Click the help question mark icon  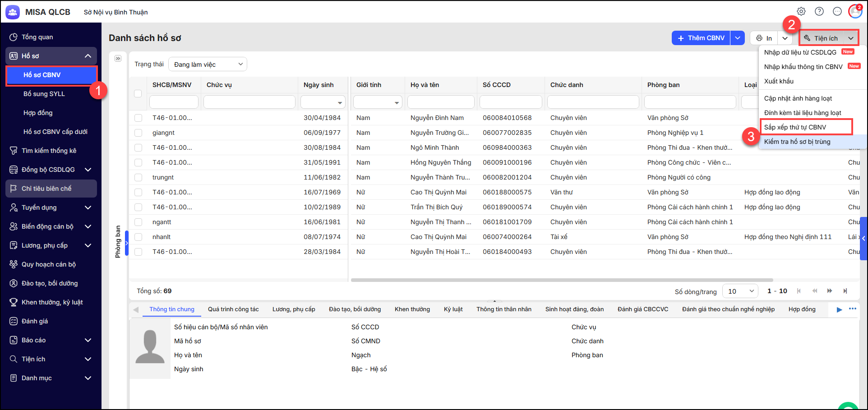pyautogui.click(x=819, y=11)
